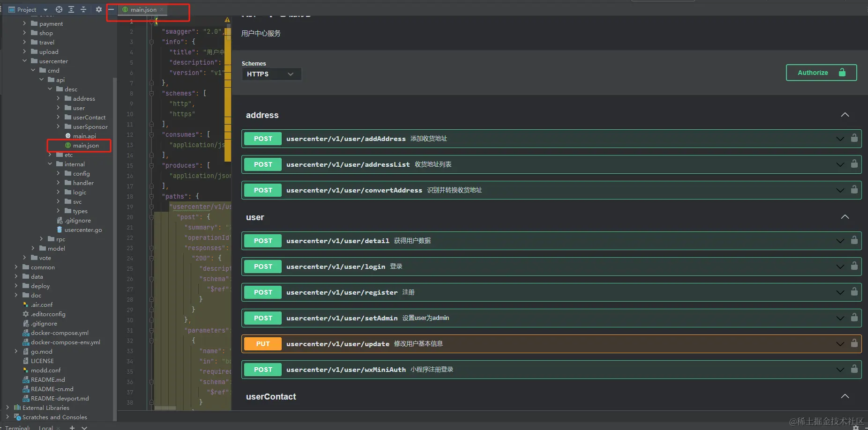868x430 pixels.
Task: Click the Authorize button
Action: point(821,73)
